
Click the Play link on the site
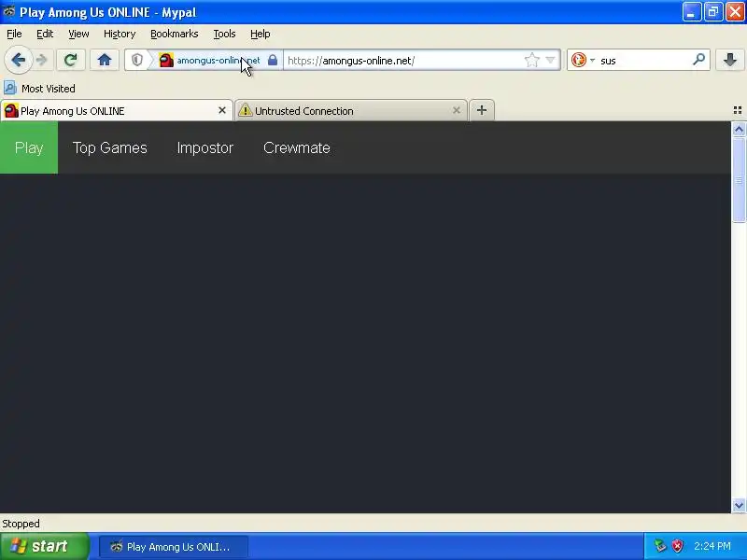tap(29, 147)
